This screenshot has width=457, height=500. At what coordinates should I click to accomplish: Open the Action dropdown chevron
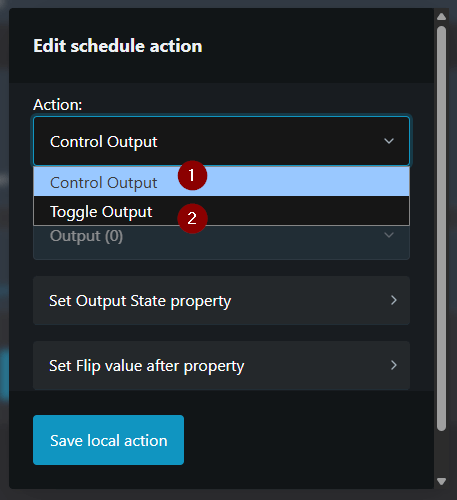click(389, 141)
